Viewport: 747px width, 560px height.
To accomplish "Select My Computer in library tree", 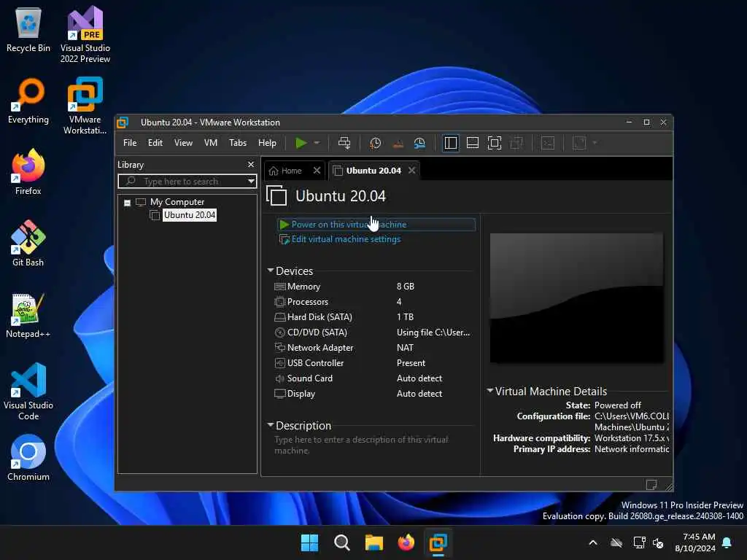I will (177, 202).
